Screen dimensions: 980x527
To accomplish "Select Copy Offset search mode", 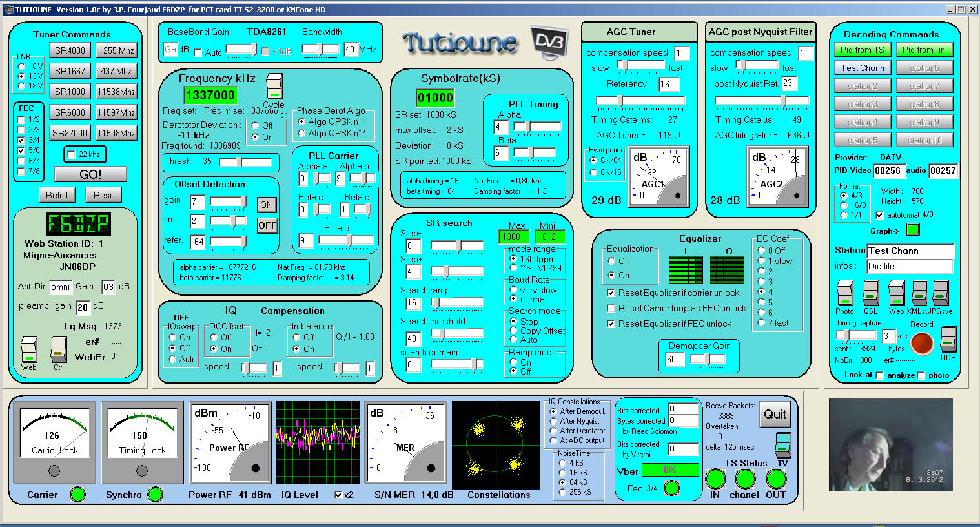I will coord(513,331).
